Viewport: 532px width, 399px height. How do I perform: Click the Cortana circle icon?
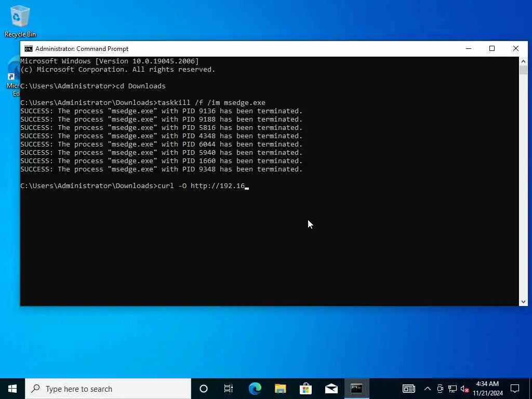204,389
